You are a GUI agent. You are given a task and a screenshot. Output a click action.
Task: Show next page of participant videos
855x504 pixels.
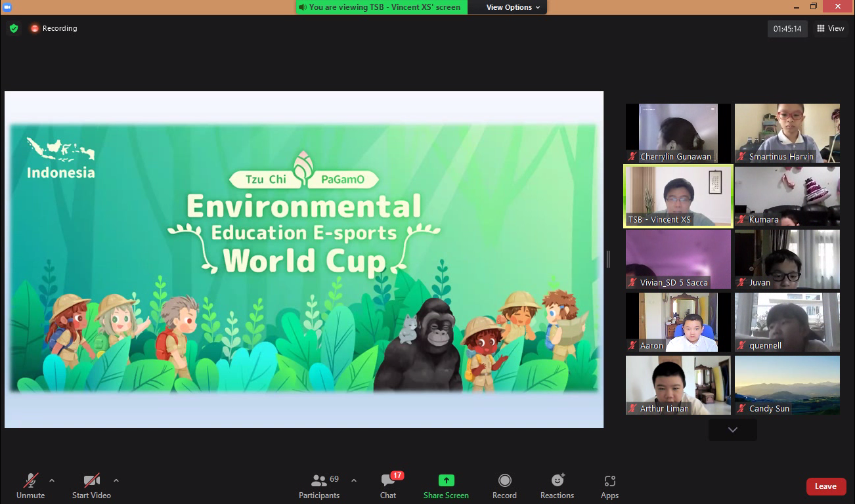click(733, 430)
